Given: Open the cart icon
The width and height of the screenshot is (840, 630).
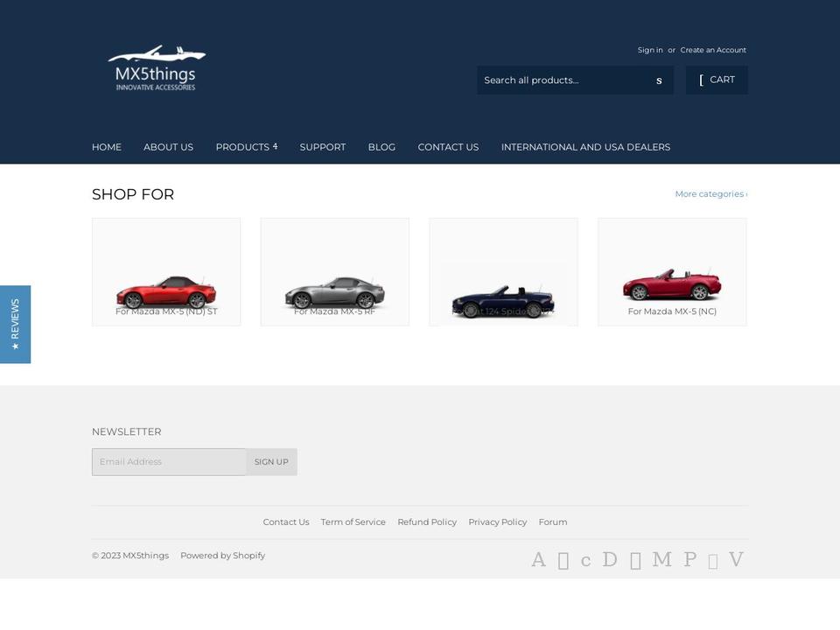Looking at the screenshot, I should 717,80.
